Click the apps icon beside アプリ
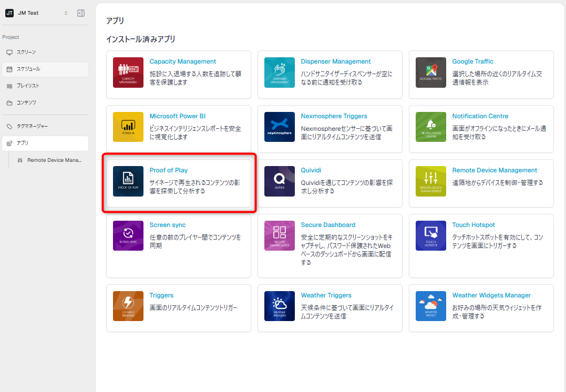Image resolution: width=566 pixels, height=392 pixels. click(9, 143)
